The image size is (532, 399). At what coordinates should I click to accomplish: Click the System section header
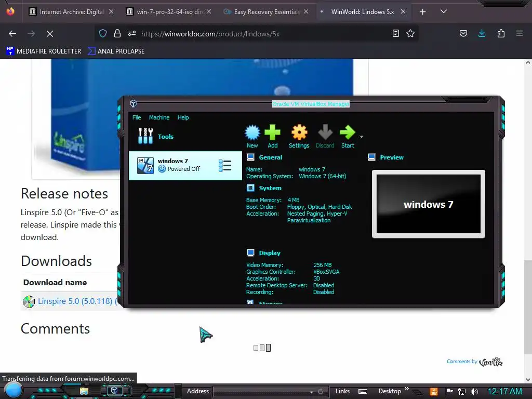270,188
